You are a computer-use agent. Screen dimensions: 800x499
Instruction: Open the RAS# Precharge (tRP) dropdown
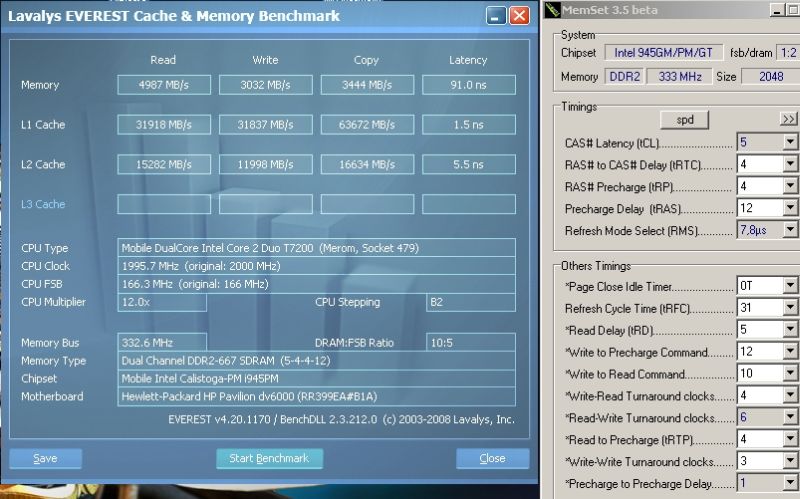click(790, 186)
